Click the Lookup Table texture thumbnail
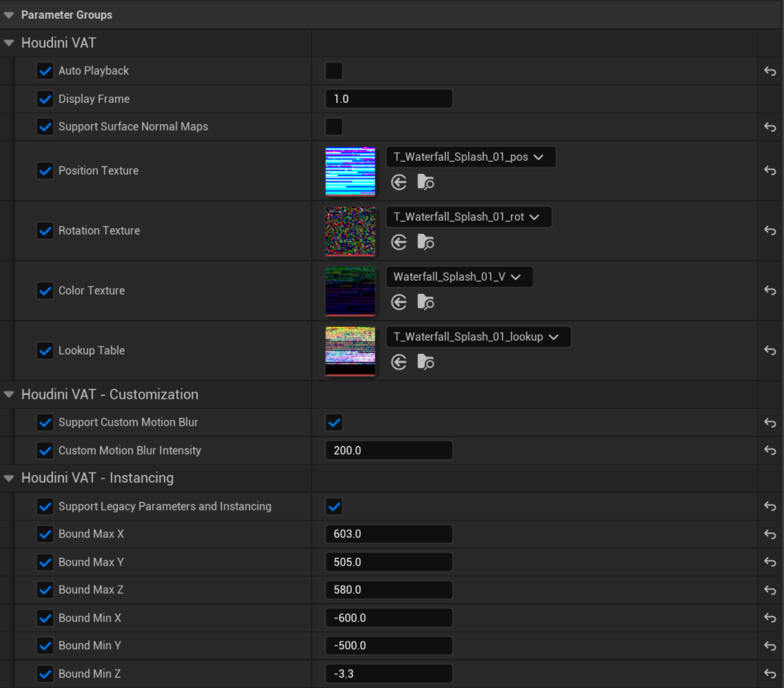 click(351, 351)
